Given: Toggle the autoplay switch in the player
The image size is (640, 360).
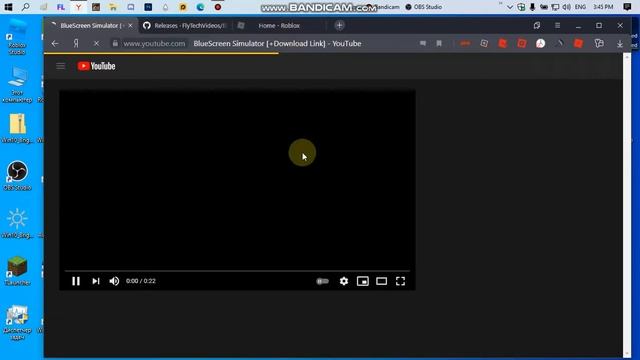Looking at the screenshot, I should click(x=322, y=281).
